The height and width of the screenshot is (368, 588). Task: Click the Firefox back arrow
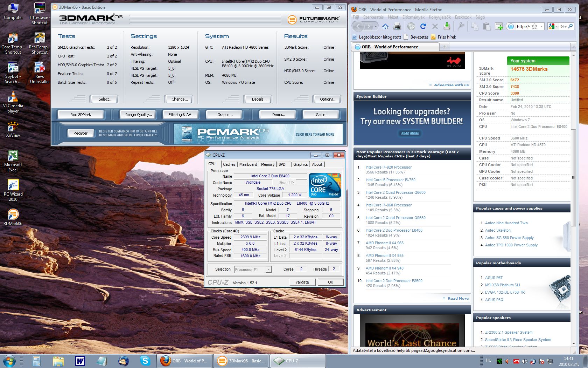point(358,26)
